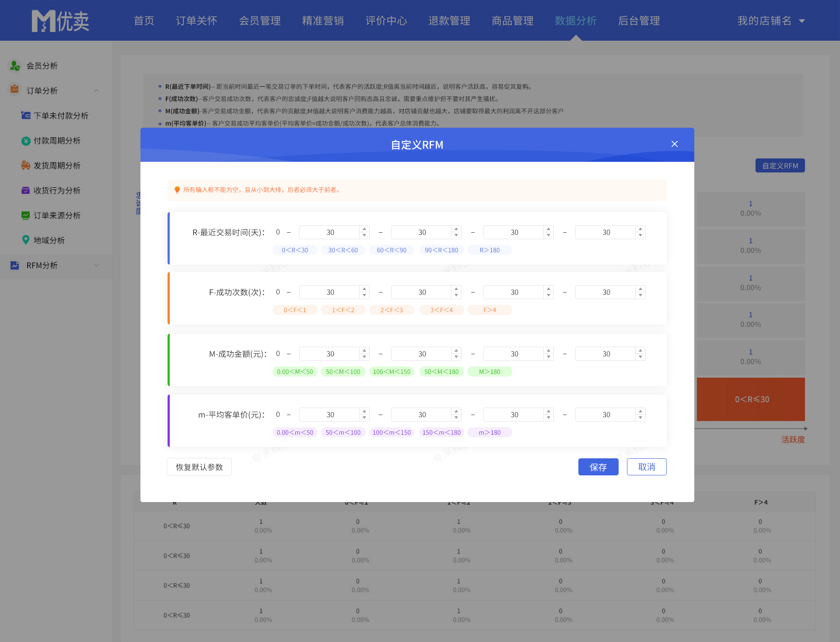840x642 pixels.
Task: Click the 我的店铺名 account label
Action: click(764, 21)
